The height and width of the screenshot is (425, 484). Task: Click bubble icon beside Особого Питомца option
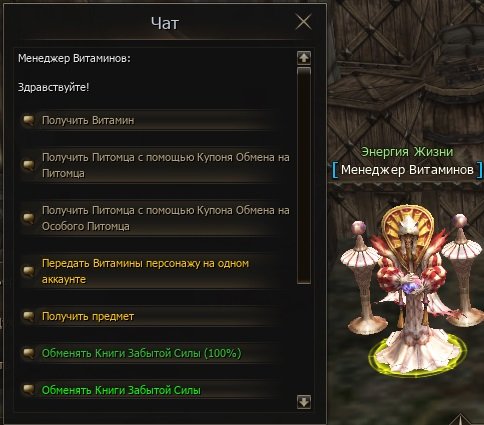coord(29,218)
